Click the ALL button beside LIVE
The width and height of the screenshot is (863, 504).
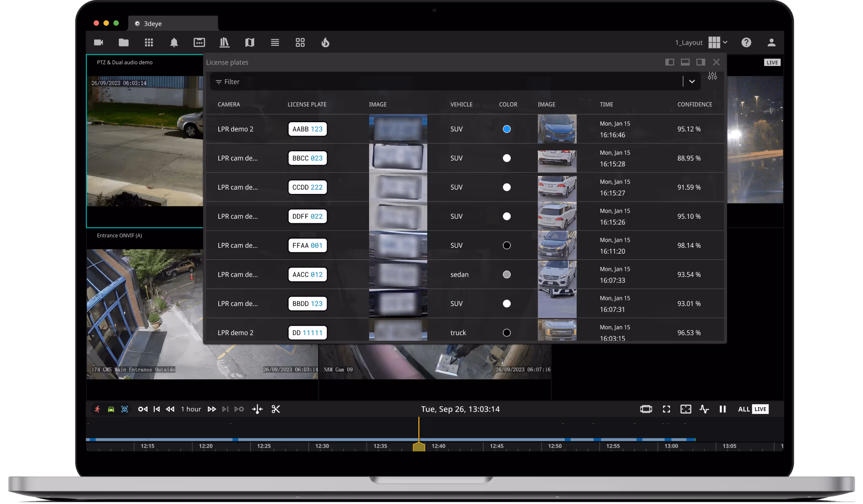(743, 409)
